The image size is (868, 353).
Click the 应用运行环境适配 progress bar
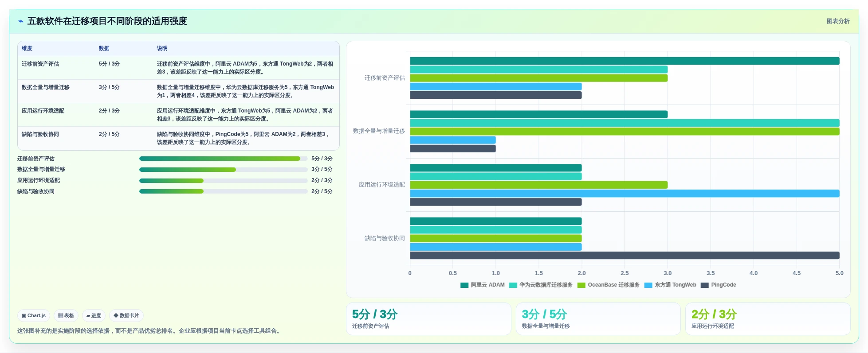pos(224,181)
